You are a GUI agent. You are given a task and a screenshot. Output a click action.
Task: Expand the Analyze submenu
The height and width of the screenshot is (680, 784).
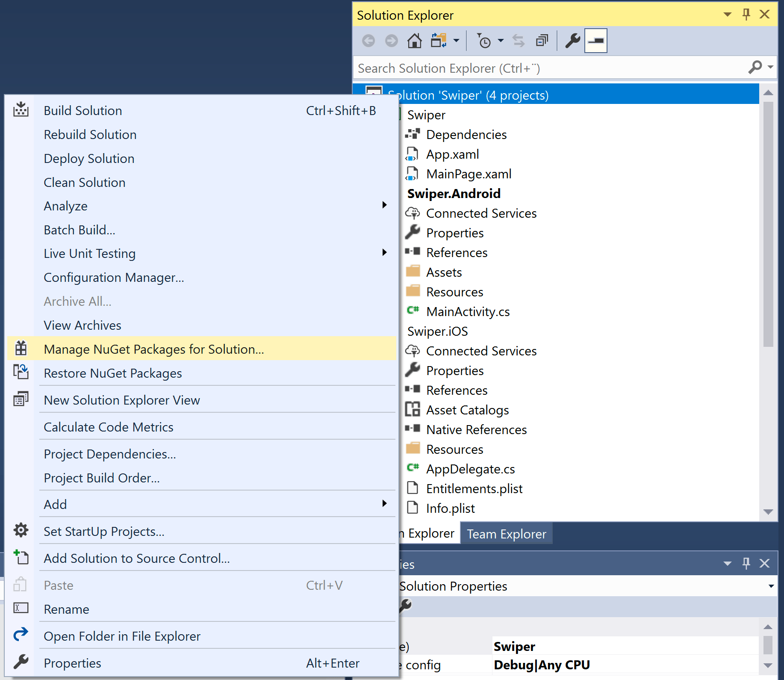384,205
